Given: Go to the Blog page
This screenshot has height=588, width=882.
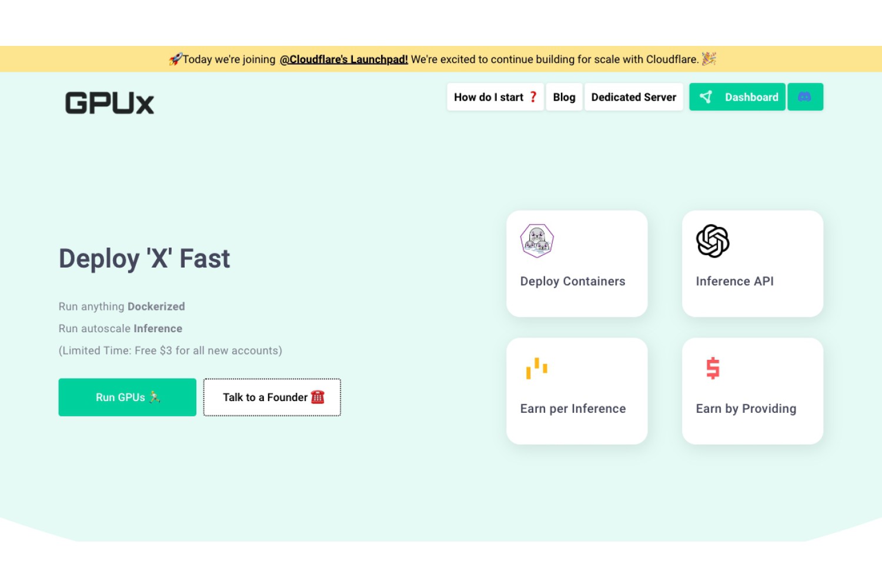Looking at the screenshot, I should (564, 97).
